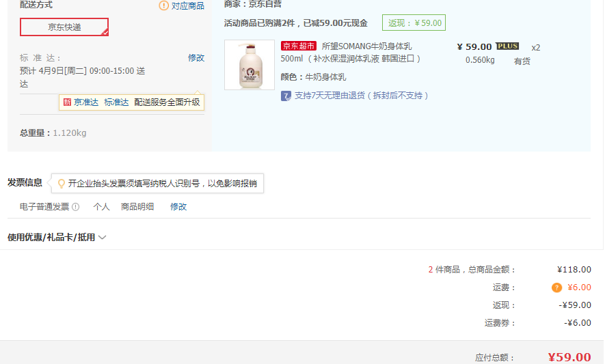Click the 京东超市 red tag
The image size is (605, 364).
point(299,46)
